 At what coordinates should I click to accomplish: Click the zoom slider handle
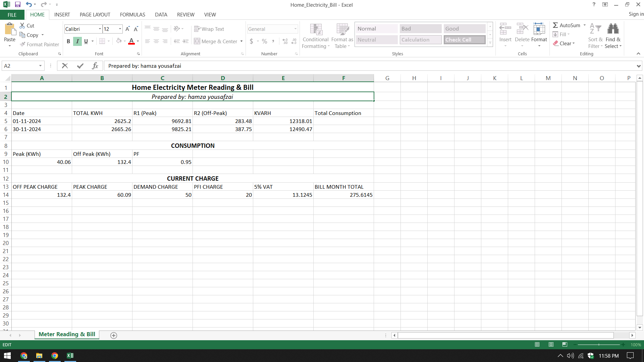599,345
